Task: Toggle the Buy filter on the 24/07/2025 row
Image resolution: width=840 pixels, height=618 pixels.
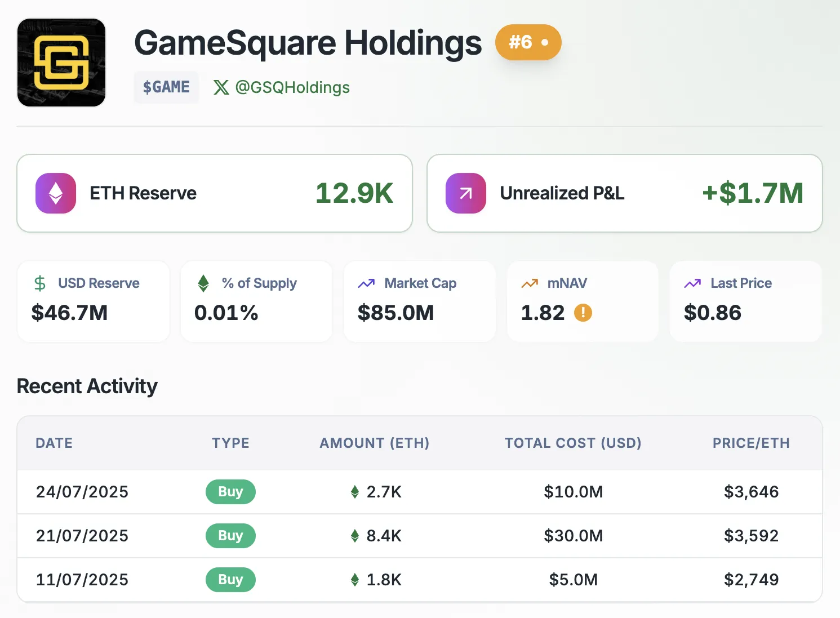Action: 230,491
